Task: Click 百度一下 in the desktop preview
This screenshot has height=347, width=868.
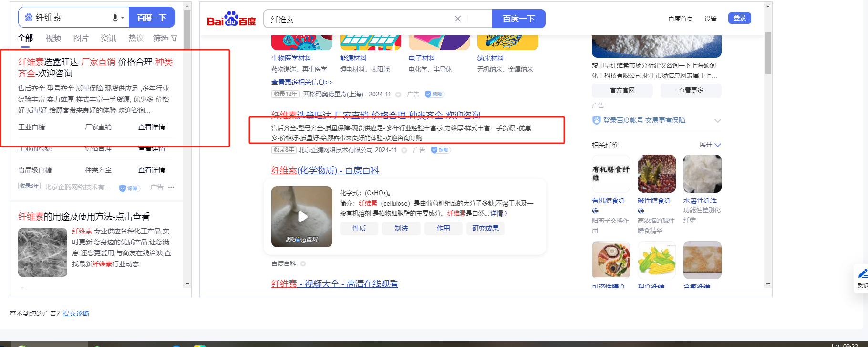Action: [519, 19]
